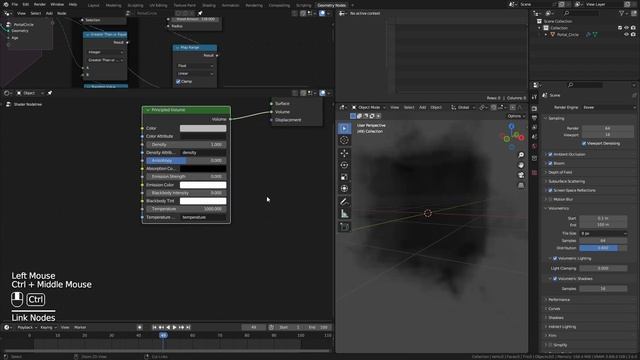Open the Render menu
The height and width of the screenshot is (360, 640).
pyautogui.click(x=40, y=4)
